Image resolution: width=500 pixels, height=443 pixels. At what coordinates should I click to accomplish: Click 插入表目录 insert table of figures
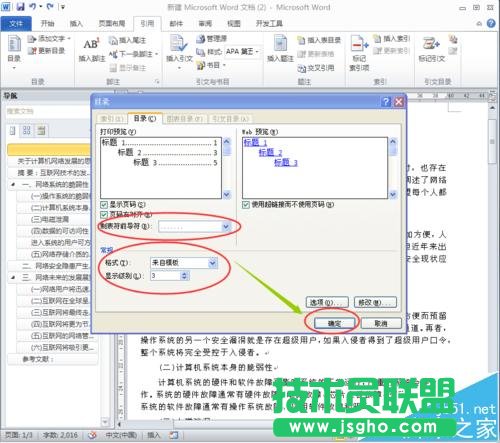click(319, 40)
